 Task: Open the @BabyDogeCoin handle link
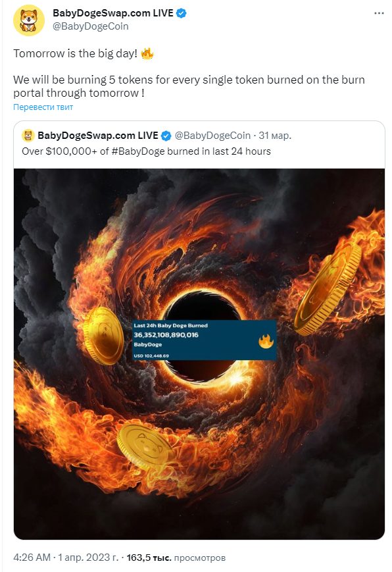click(x=90, y=26)
